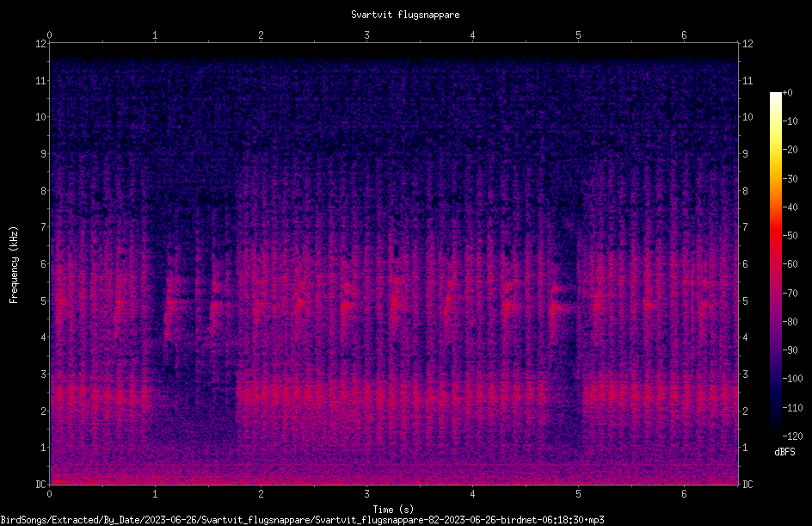Select the '-80' colorbar label

pyautogui.click(x=790, y=322)
